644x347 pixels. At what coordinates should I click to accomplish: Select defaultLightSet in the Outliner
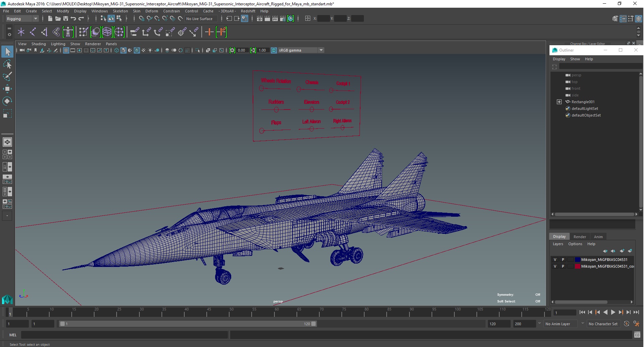coord(584,109)
